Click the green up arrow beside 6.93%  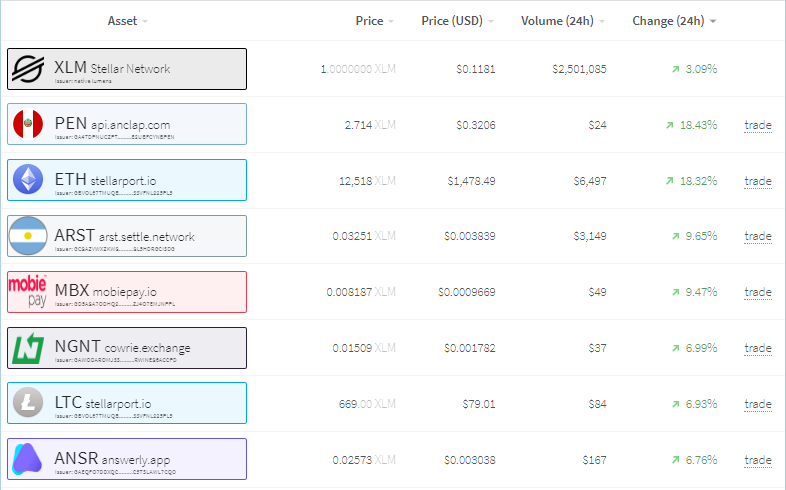(676, 404)
